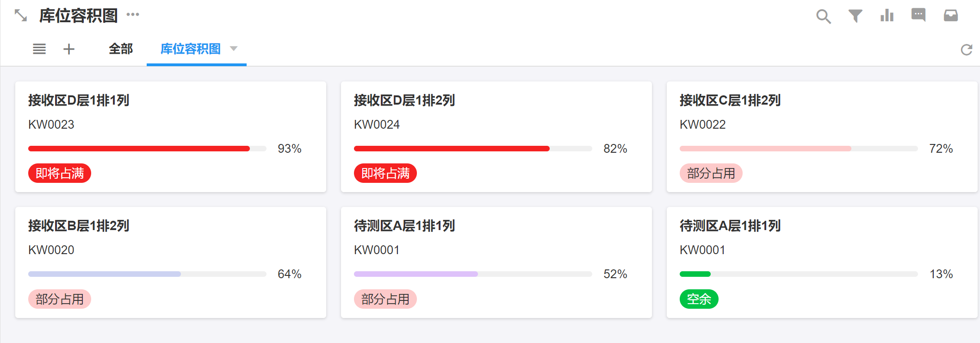Switch to the 全部 tab
The width and height of the screenshot is (980, 343).
[121, 49]
